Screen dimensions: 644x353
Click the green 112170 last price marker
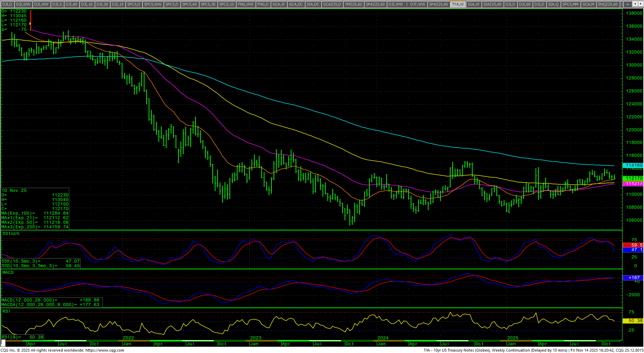(634, 178)
